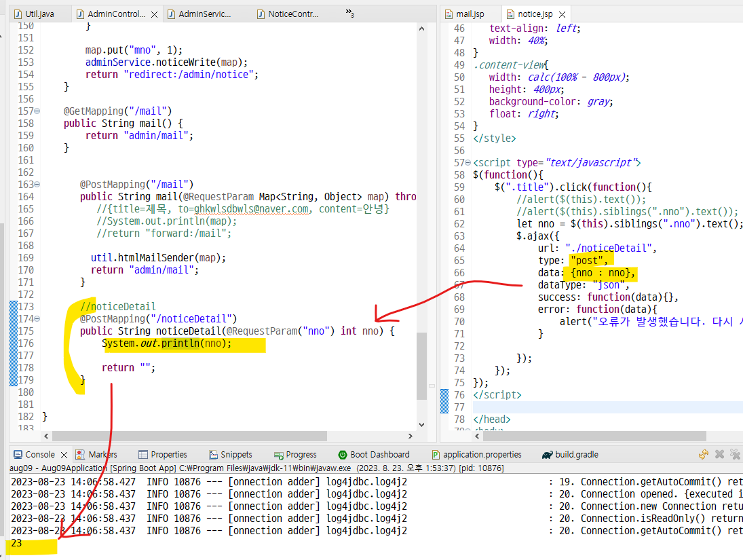Viewport: 743px width, 560px height.
Task: Click the dataType "json" line
Action: coord(584,285)
